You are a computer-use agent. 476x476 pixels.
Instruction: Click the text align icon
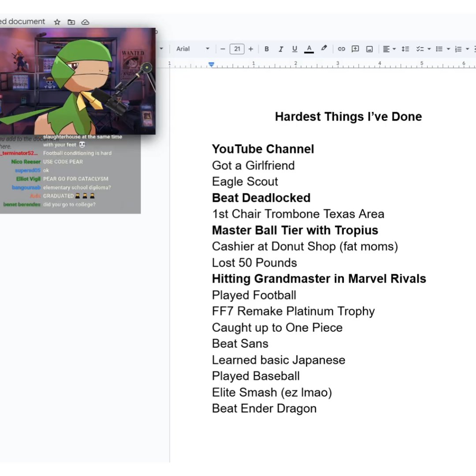pyautogui.click(x=386, y=49)
